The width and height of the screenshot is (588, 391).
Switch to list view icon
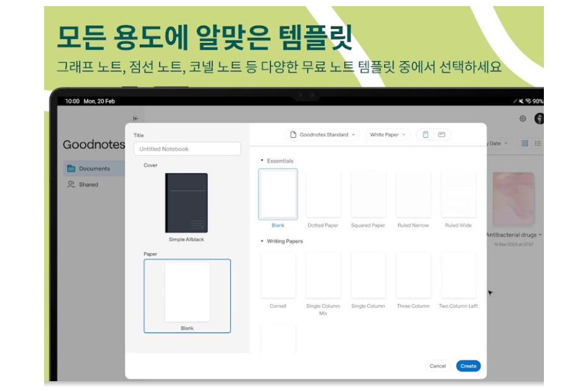[538, 143]
